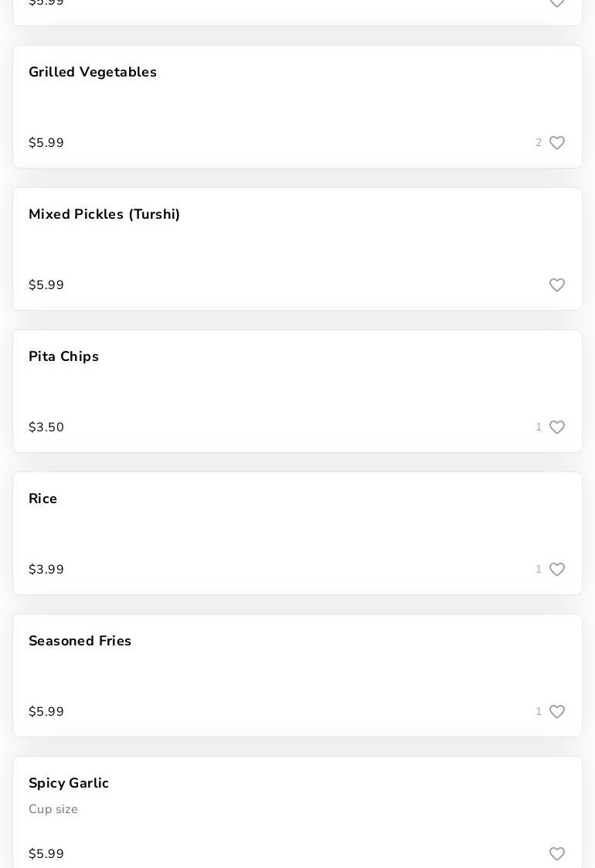Click the $3.99 price under Rice
Screen dimensions: 595x868
click(46, 570)
